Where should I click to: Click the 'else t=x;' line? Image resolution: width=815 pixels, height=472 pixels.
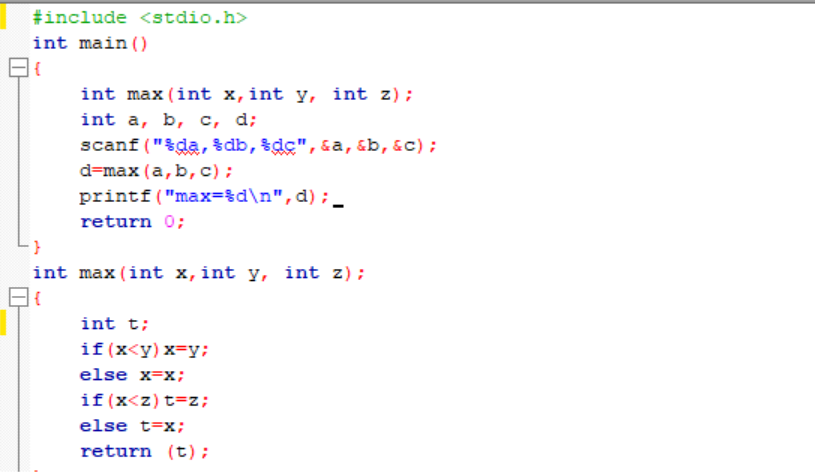[x=133, y=425]
